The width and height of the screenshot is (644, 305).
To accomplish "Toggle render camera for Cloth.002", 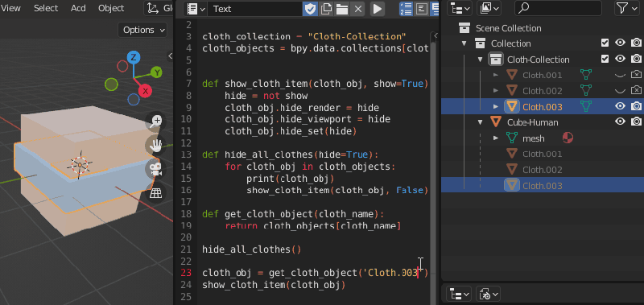I will [636, 91].
